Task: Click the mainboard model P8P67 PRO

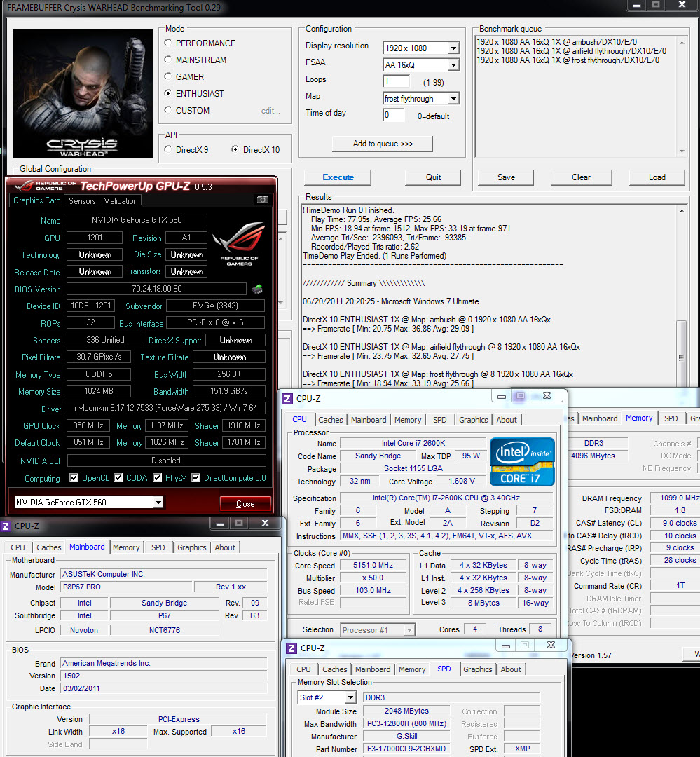Action: pyautogui.click(x=125, y=587)
